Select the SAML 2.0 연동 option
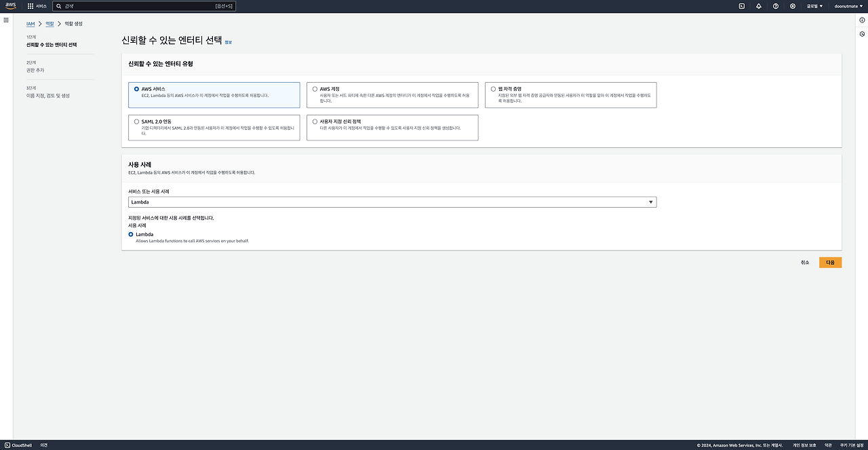This screenshot has height=450, width=868. tap(214, 128)
